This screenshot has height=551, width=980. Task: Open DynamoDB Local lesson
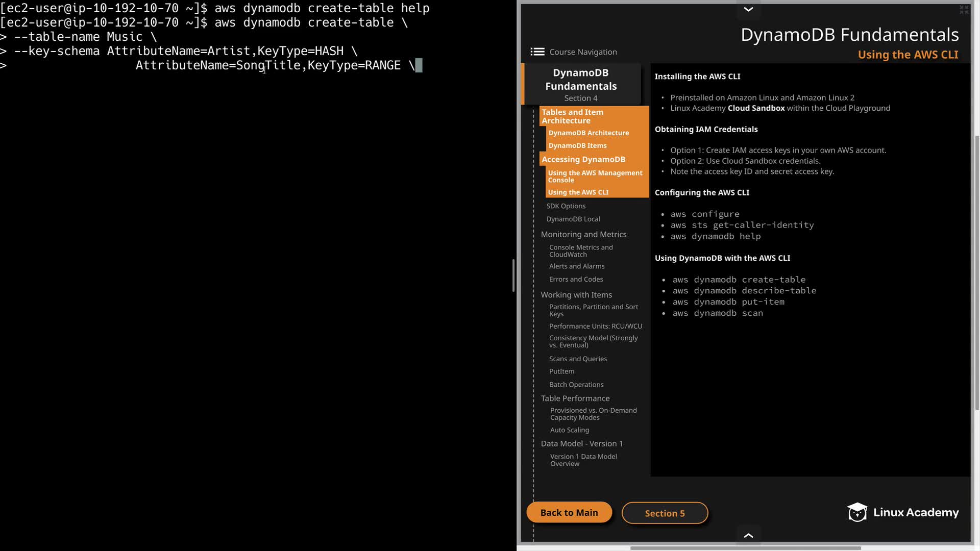pos(573,219)
